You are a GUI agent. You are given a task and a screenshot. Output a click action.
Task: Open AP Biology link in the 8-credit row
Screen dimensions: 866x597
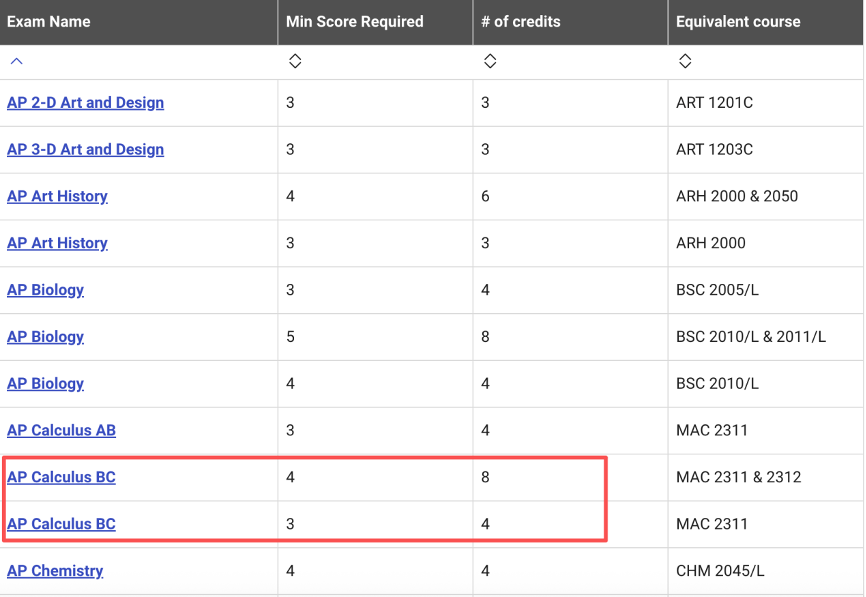point(45,337)
